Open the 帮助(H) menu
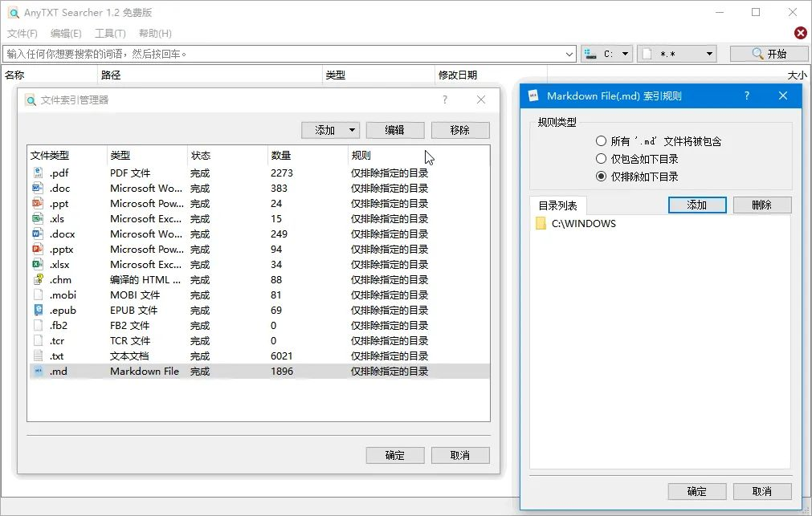Viewport: 812px width, 516px height. tap(155, 34)
